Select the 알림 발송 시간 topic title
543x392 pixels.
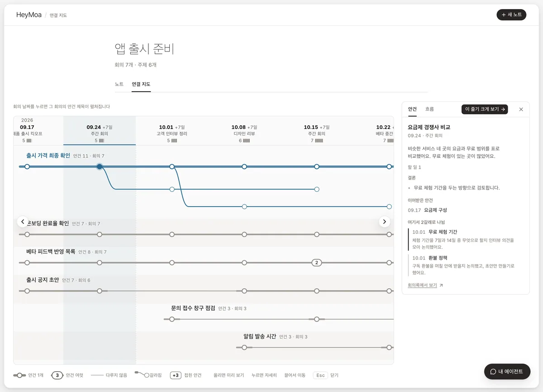pos(260,336)
